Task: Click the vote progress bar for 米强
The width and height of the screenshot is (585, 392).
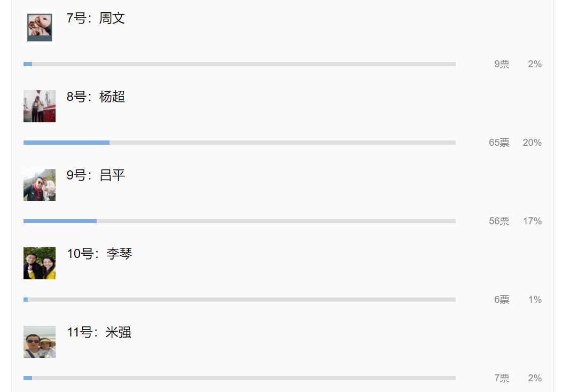Action: pyautogui.click(x=239, y=378)
